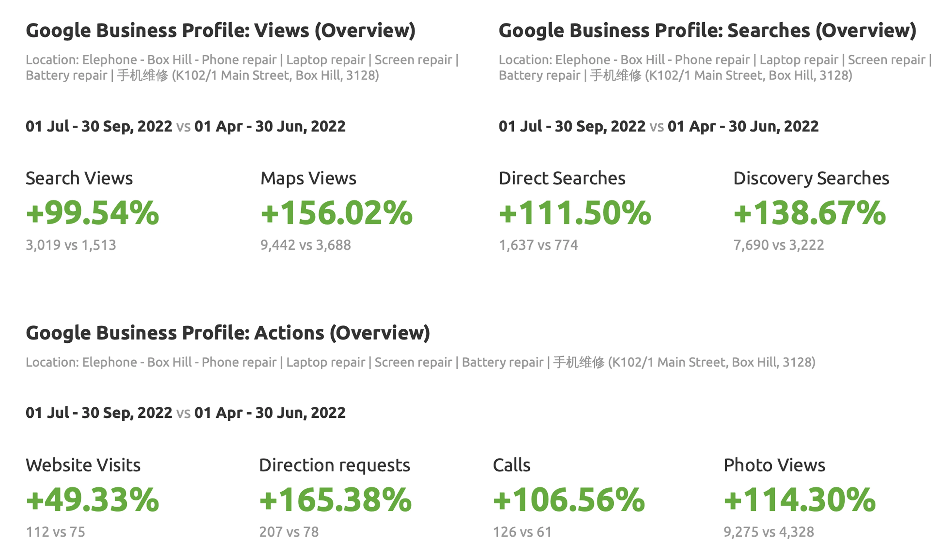Click the Actions (Overview) heading
952x560 pixels.
point(228,333)
